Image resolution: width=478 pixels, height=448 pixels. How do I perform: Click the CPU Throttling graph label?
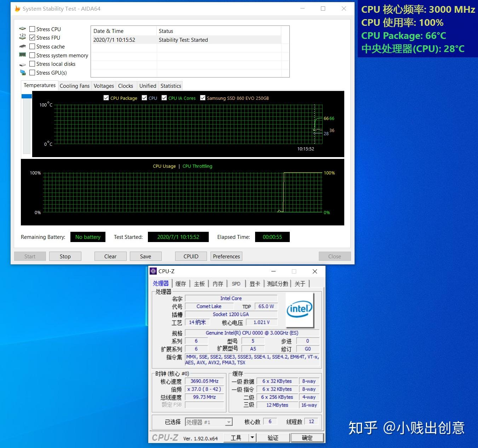point(197,166)
